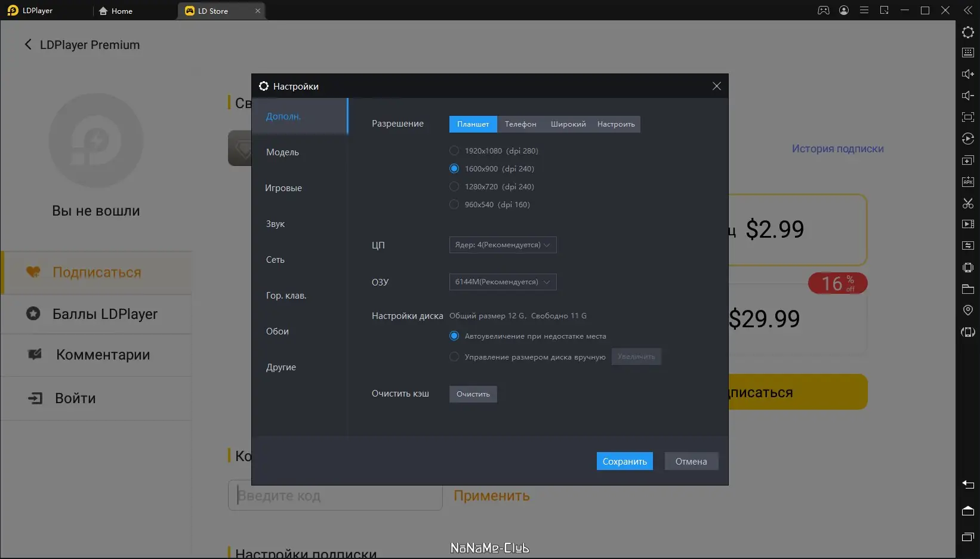Switch to the Сеть settings section
This screenshot has height=559, width=980.
point(300,260)
